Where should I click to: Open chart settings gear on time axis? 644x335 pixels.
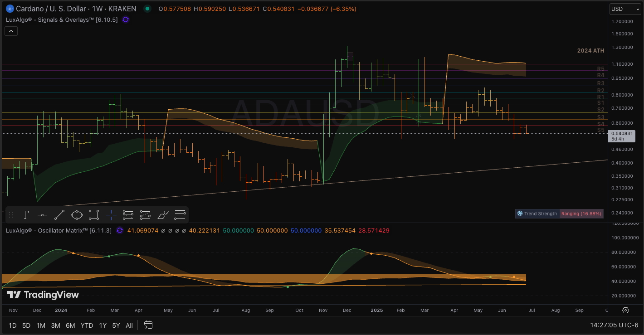625,311
